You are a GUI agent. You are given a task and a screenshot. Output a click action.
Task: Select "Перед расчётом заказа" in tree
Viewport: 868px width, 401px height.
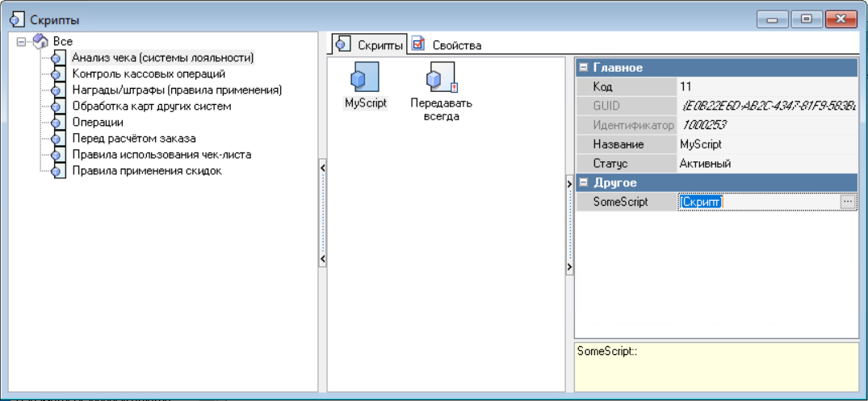coord(134,139)
